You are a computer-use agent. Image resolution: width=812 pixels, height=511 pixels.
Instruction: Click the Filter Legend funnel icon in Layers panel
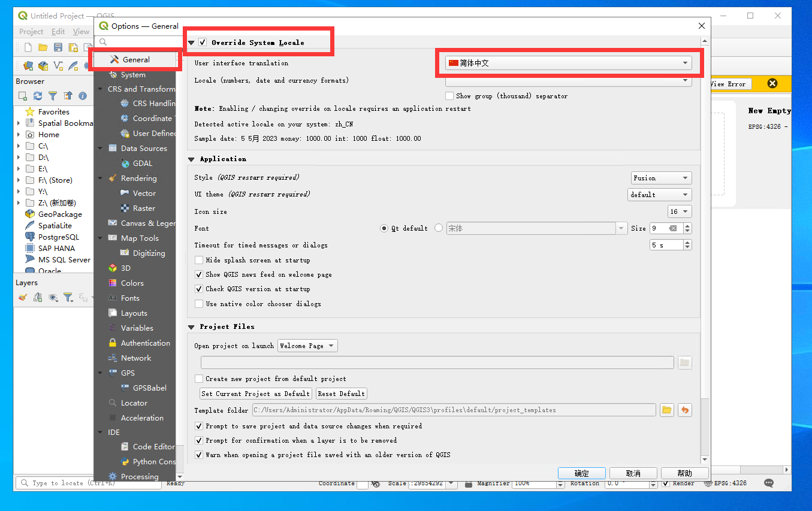[x=68, y=297]
